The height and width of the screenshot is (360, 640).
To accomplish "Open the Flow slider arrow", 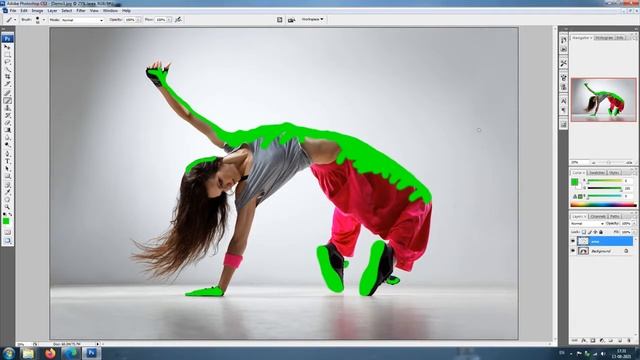I will tap(169, 20).
